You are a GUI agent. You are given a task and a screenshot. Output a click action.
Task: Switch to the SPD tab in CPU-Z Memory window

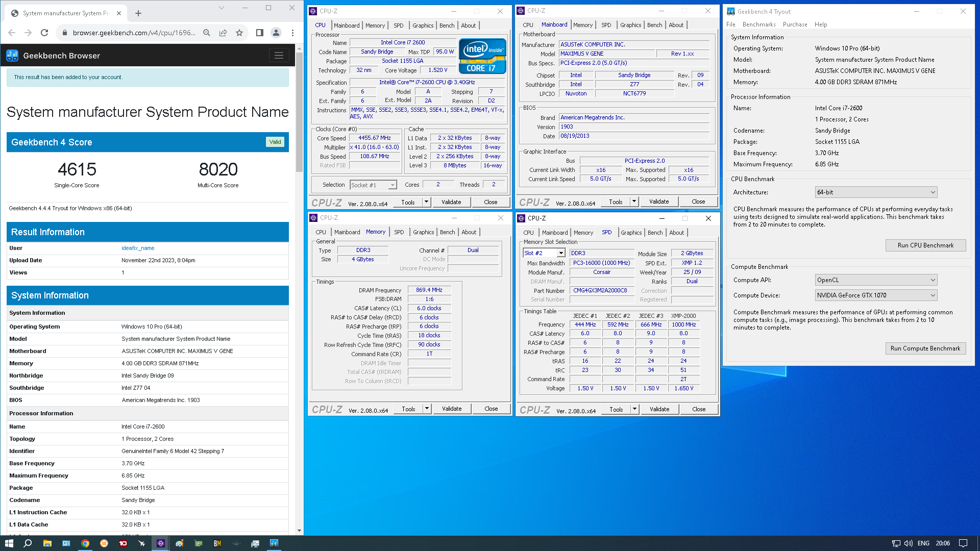tap(399, 232)
